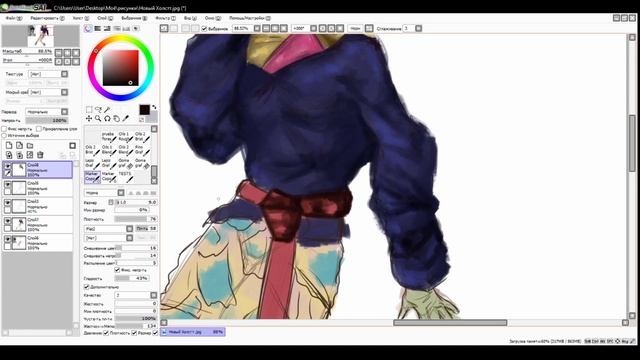Flip the canvas view horizontally

pyautogui.click(x=369, y=28)
